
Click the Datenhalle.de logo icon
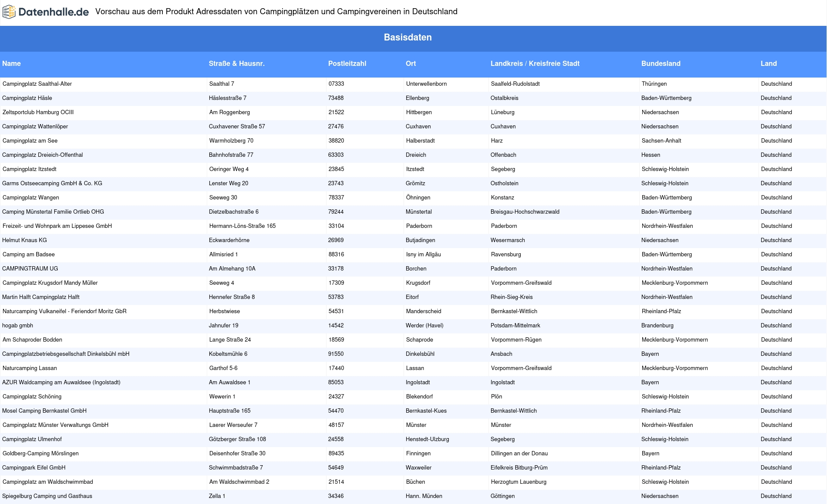pyautogui.click(x=9, y=12)
